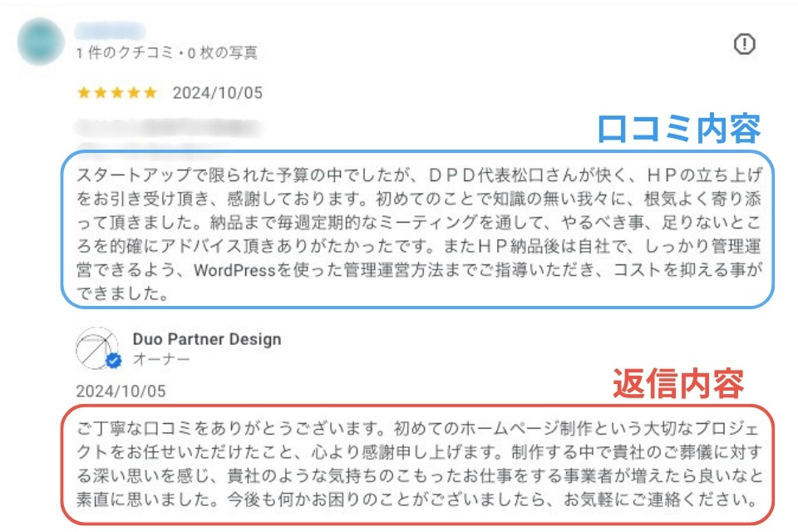The width and height of the screenshot is (798, 532).
Task: Click the blue 口コミ内容 label
Action: point(679,130)
